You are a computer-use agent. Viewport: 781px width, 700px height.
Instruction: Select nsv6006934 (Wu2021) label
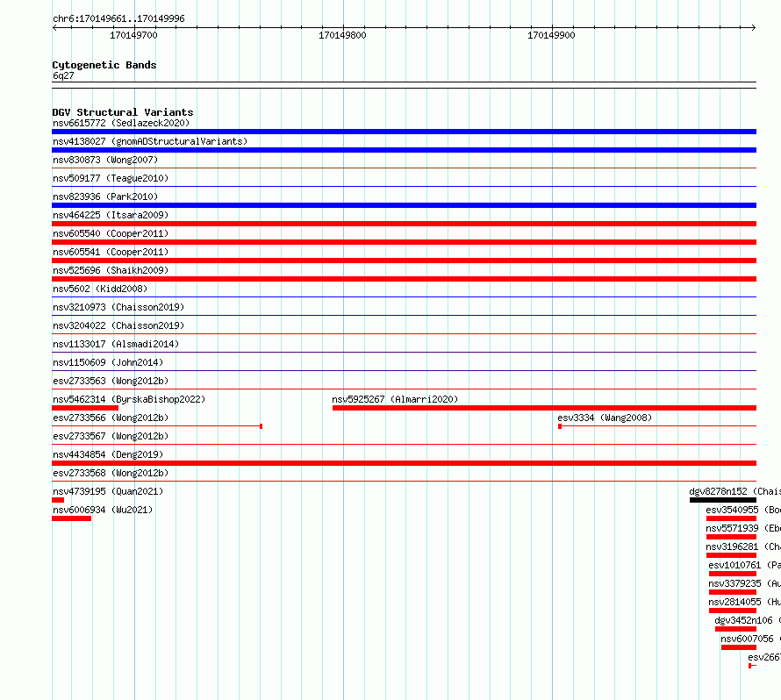coord(103,510)
